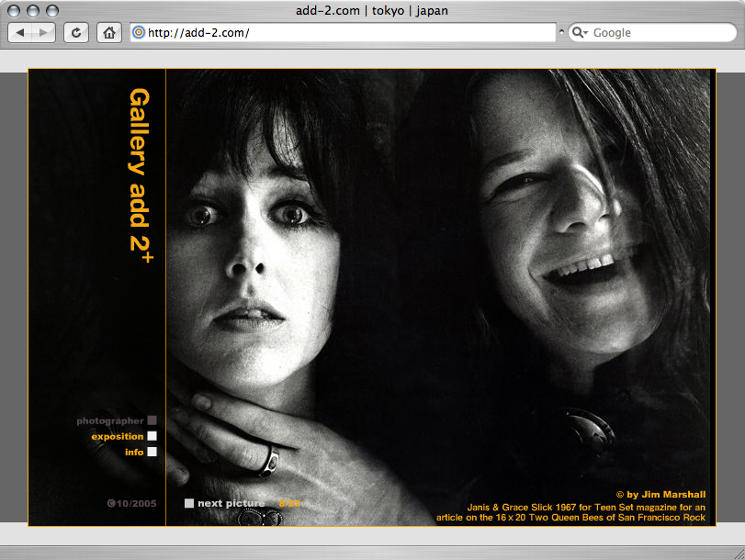
Task: Click the small arrow beside the address bar
Action: click(x=561, y=32)
